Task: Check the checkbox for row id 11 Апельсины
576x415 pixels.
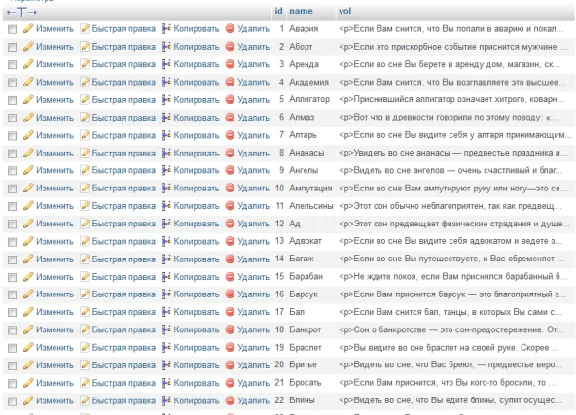Action: 12,206
